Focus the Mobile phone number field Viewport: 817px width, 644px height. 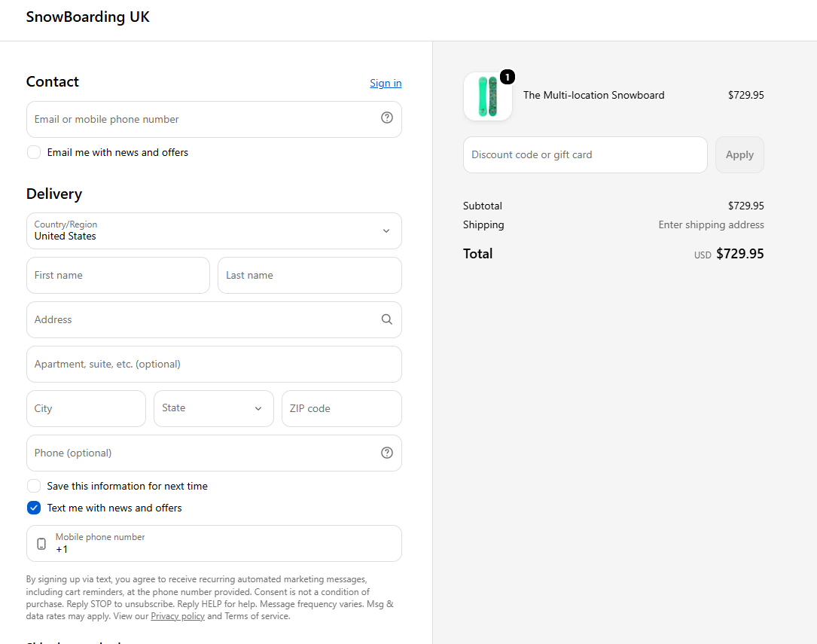[214, 543]
